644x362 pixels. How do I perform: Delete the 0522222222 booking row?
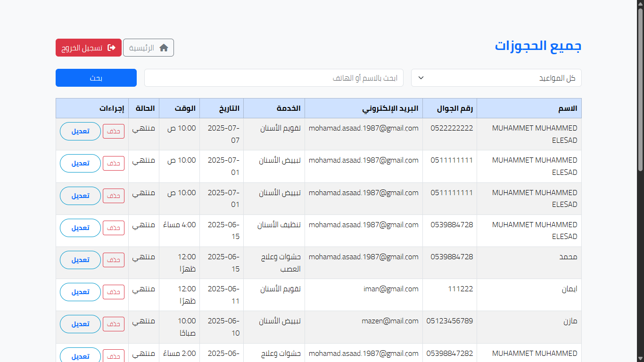pyautogui.click(x=114, y=132)
